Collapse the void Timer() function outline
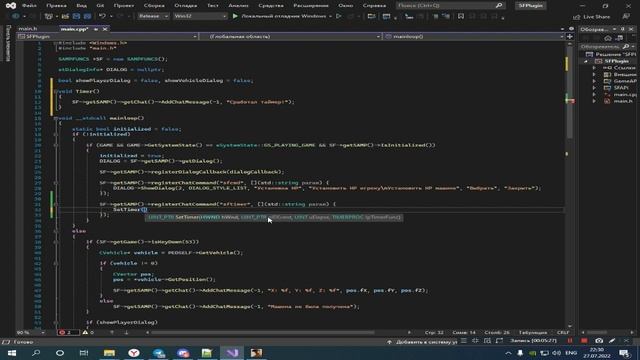The height and width of the screenshot is (360, 640). 56,91
